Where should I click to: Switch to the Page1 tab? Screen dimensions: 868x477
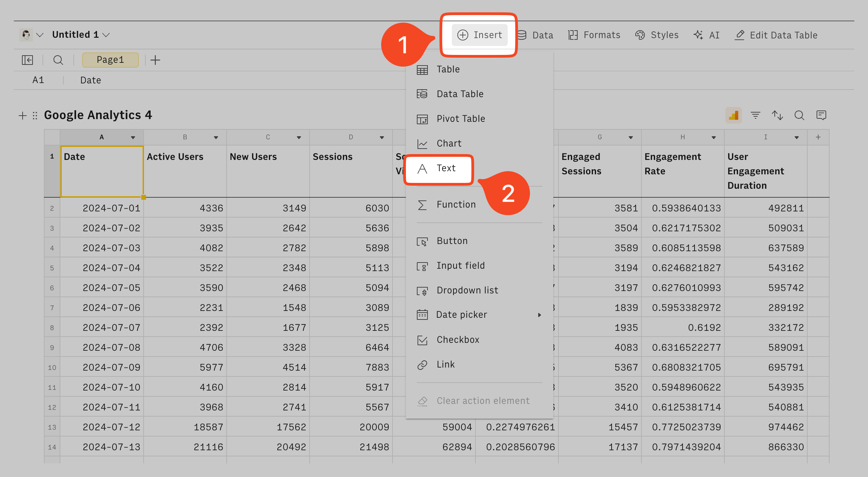click(x=110, y=60)
